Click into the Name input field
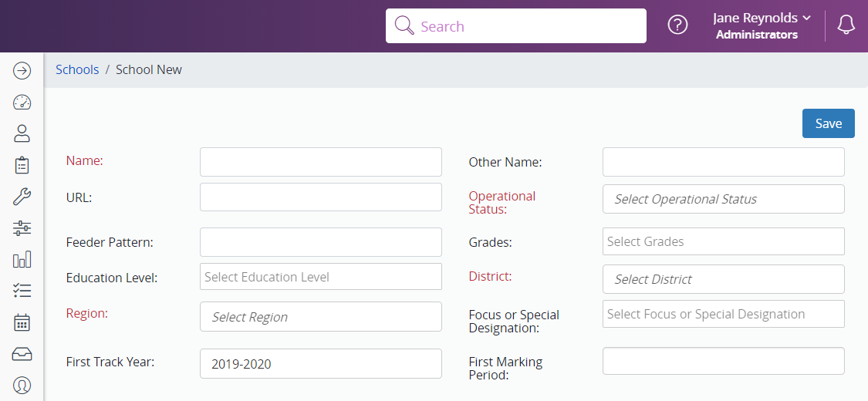 (x=320, y=162)
